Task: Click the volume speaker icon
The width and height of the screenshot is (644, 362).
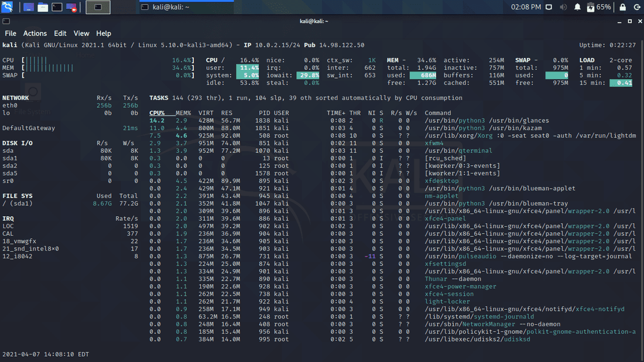Action: [x=563, y=7]
